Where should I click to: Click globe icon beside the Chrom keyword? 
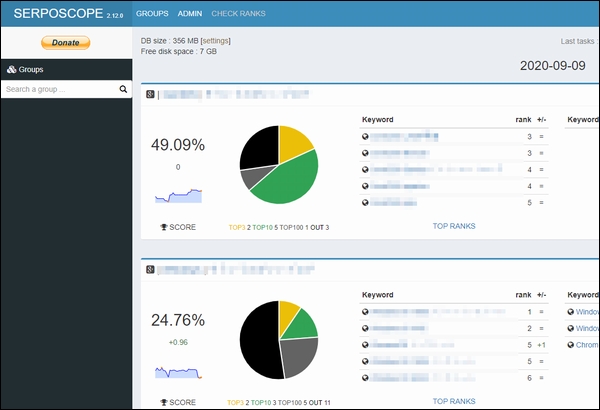571,345
